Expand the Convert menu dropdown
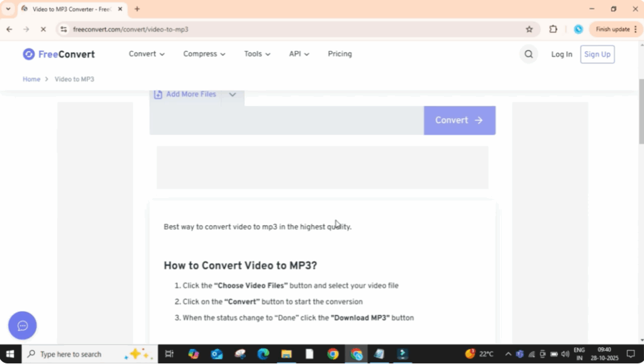 (147, 54)
